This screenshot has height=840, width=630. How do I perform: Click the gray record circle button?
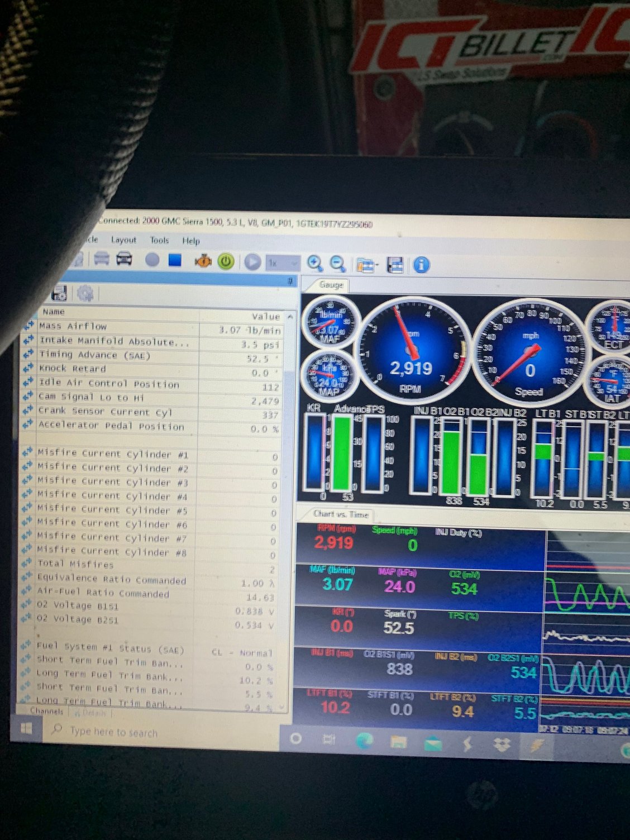pyautogui.click(x=152, y=260)
